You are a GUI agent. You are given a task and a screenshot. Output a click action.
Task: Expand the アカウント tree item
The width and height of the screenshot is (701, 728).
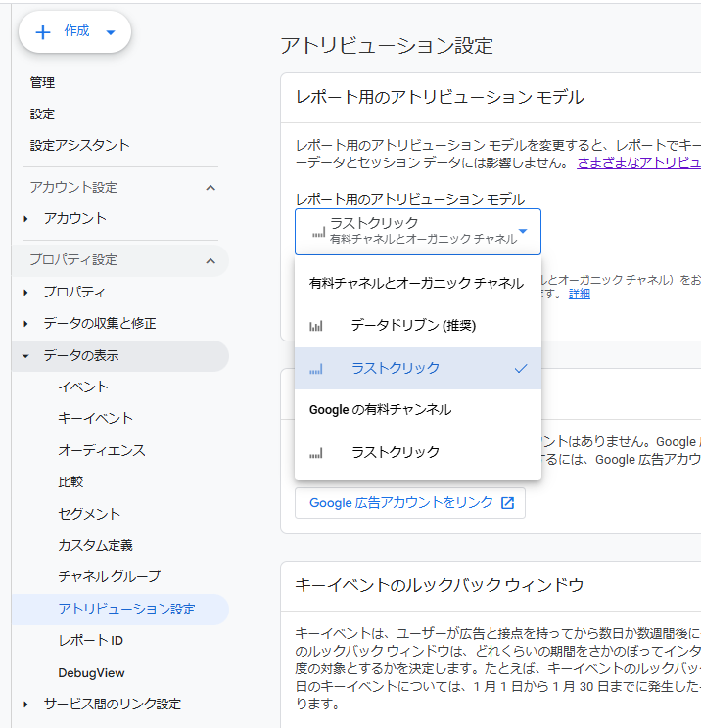[26, 219]
